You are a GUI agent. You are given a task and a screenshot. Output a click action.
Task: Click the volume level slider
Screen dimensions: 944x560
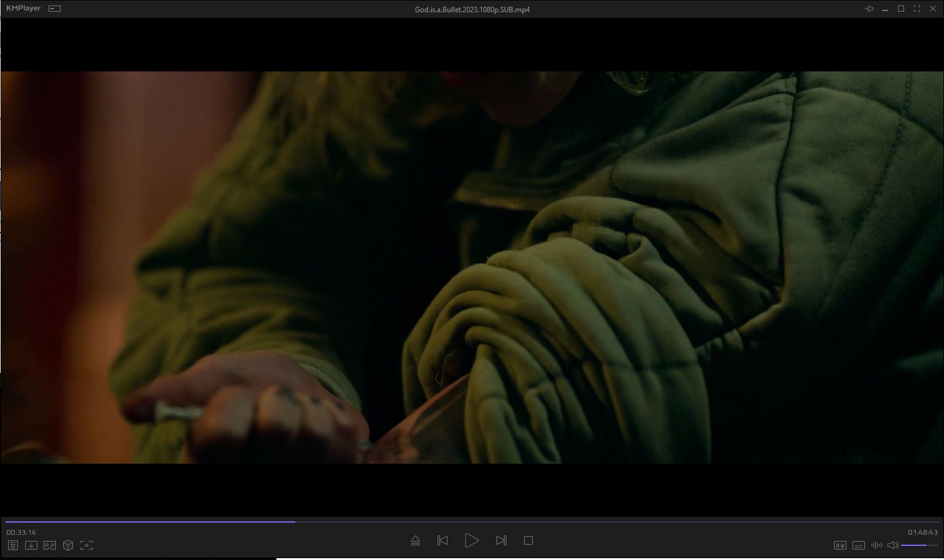pos(919,545)
